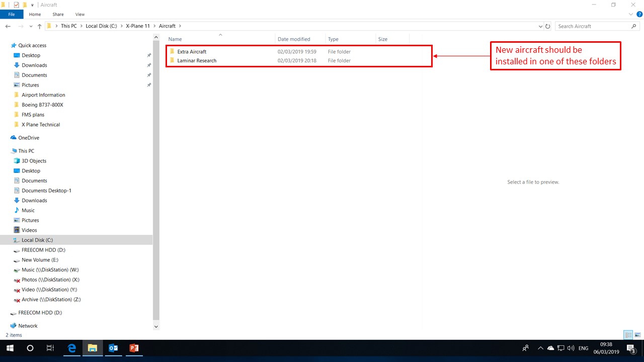644x362 pixels.
Task: Switch to Large icons view in status bar
Action: click(637, 335)
